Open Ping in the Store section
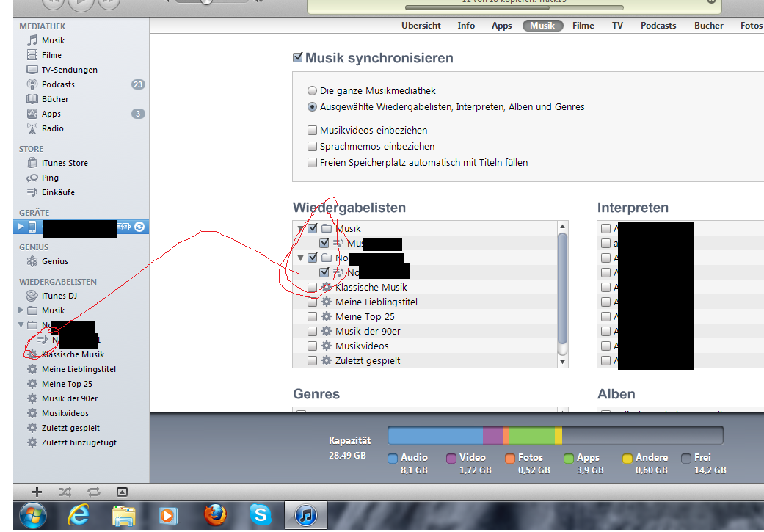The image size is (764, 532). tap(51, 178)
